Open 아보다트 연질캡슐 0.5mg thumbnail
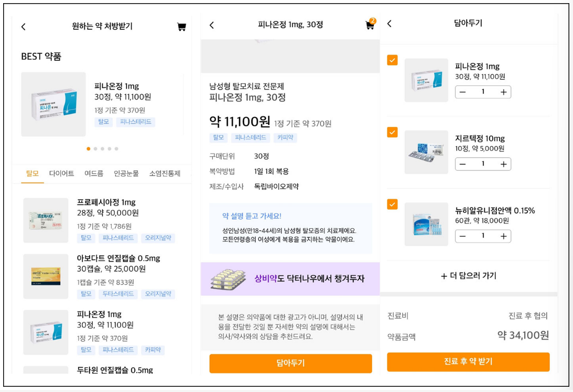Image resolution: width=573 pixels, height=392 pixels. tap(46, 276)
